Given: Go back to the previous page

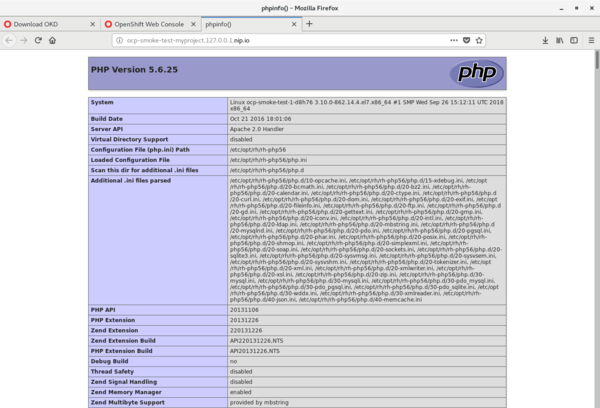Looking at the screenshot, I should 10,41.
